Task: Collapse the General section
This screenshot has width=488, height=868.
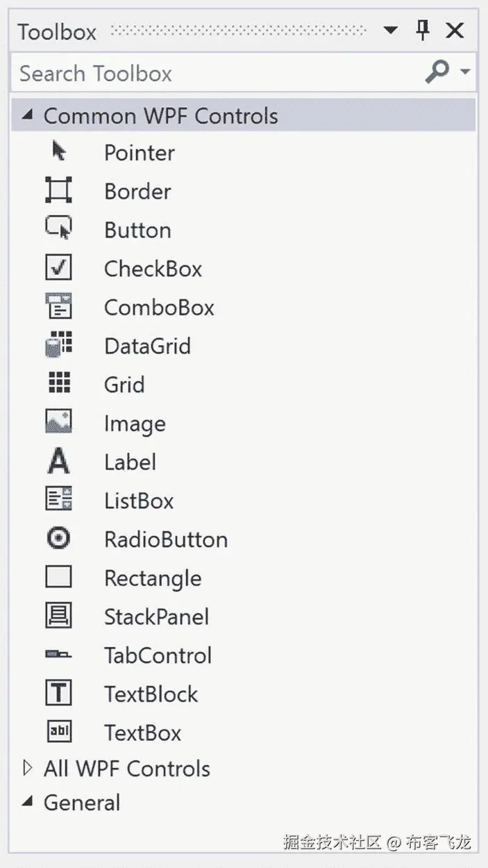Action: (x=27, y=802)
